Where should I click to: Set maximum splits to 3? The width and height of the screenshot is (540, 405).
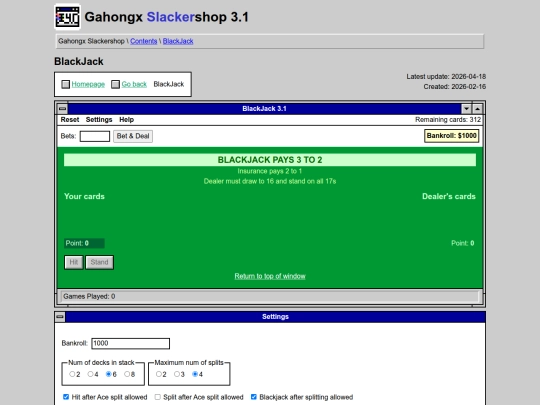point(177,374)
